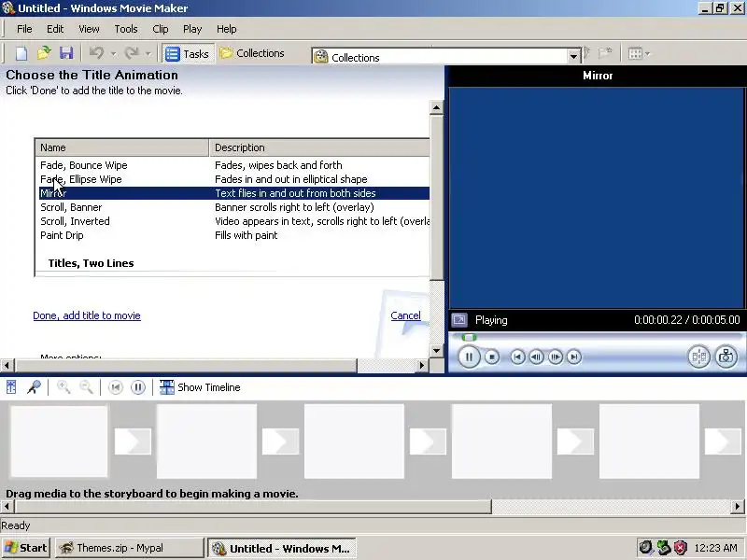Viewport: 747px width, 560px height.
Task: Open the Play menu
Action: coord(192,29)
